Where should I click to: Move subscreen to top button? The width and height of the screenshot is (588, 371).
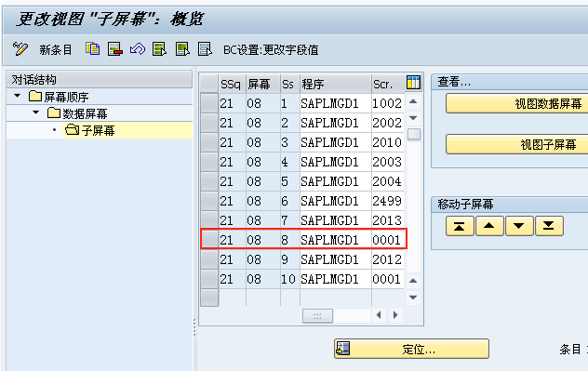pos(460,226)
